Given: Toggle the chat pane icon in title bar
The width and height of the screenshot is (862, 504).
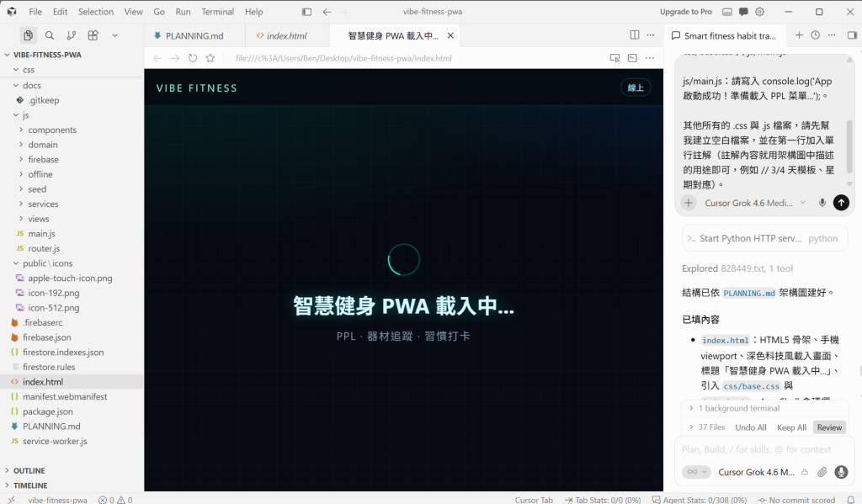Looking at the screenshot, I should 743,12.
